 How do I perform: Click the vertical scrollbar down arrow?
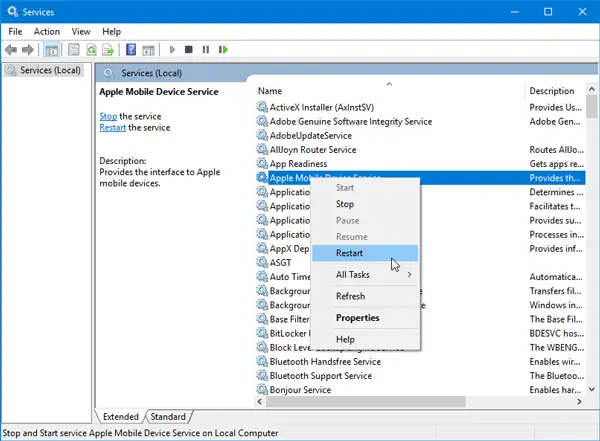pos(592,389)
